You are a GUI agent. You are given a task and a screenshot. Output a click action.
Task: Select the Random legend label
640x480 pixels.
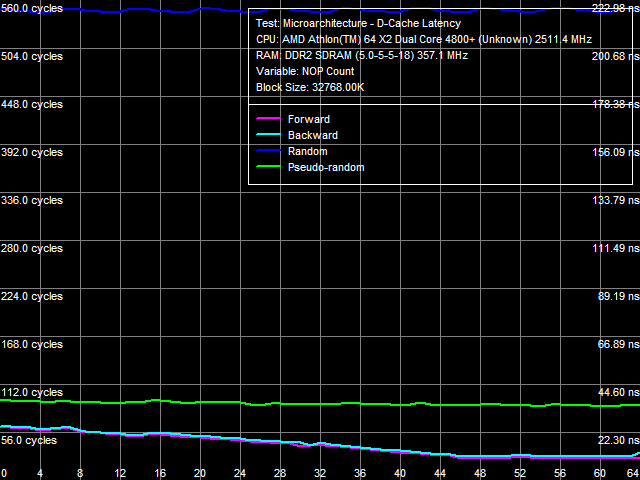coord(307,151)
